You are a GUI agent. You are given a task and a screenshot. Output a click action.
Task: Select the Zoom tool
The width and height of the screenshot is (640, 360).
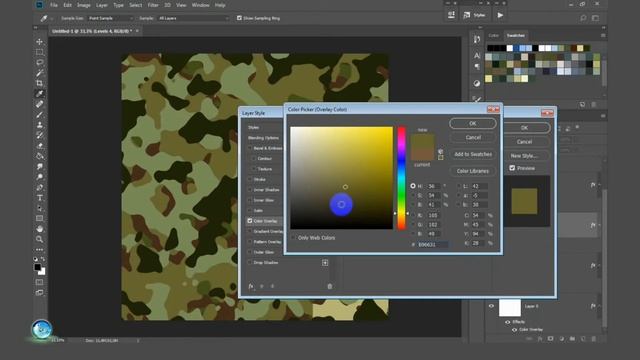pyautogui.click(x=40, y=240)
